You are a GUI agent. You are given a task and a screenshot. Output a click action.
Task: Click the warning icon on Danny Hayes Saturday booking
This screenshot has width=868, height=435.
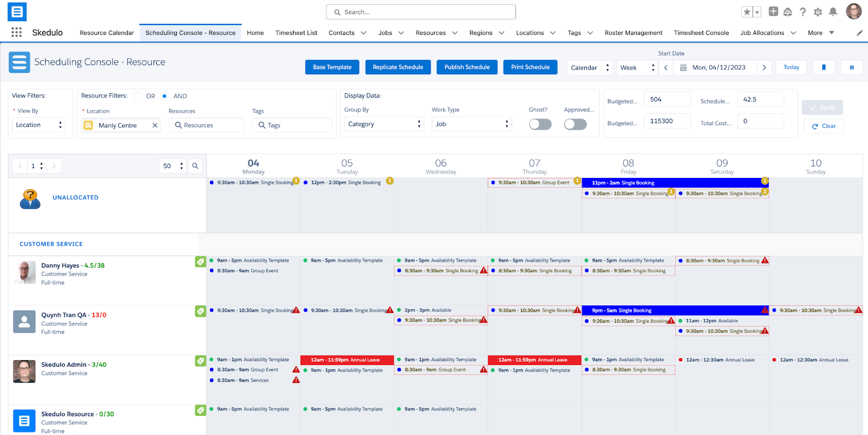[x=765, y=260]
